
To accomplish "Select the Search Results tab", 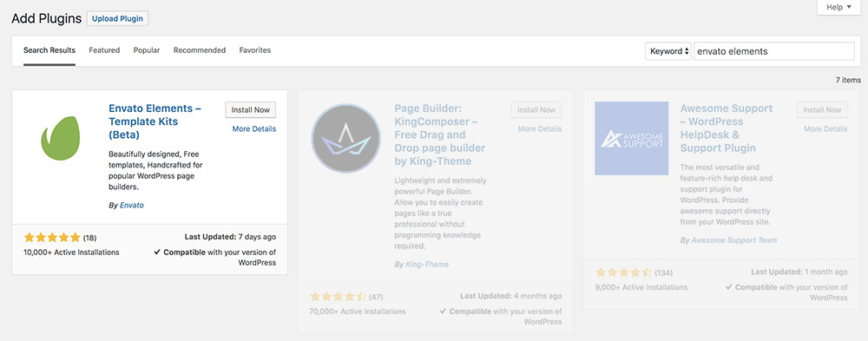I will 49,50.
